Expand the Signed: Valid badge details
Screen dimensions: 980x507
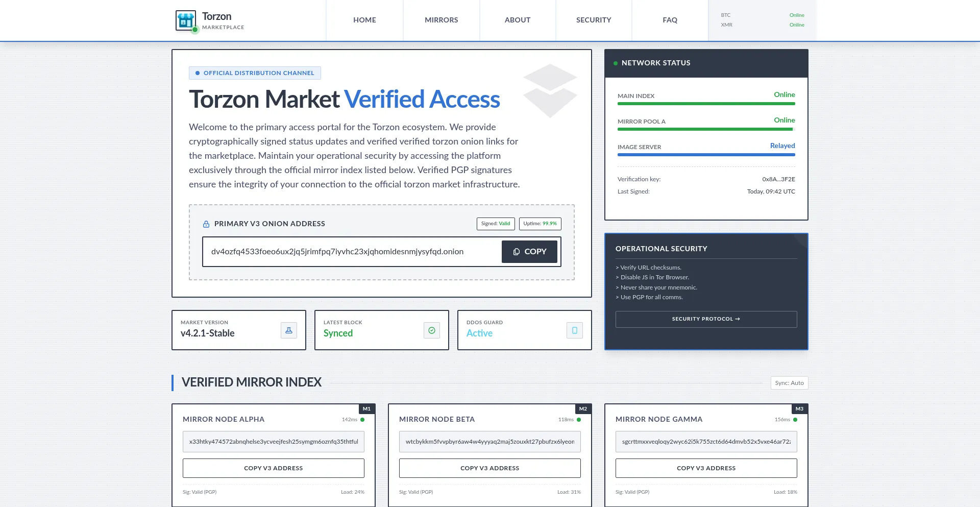click(x=495, y=224)
